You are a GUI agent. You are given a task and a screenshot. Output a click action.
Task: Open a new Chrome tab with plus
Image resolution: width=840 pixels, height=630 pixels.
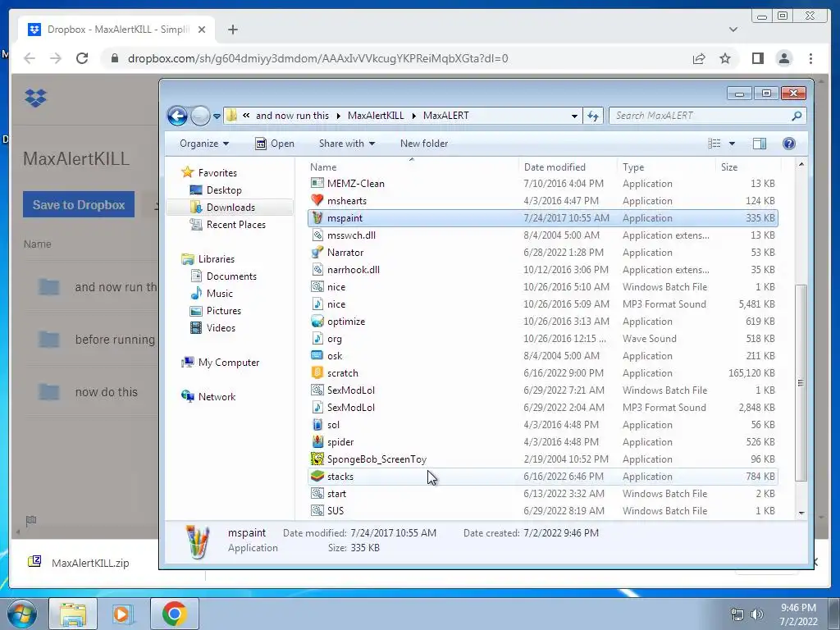point(232,30)
